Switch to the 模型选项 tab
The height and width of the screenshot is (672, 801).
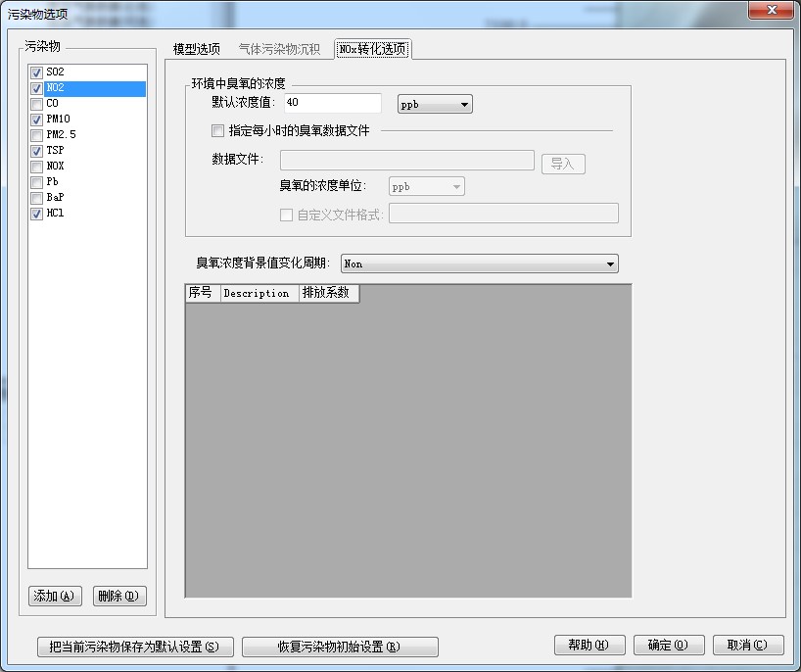196,49
